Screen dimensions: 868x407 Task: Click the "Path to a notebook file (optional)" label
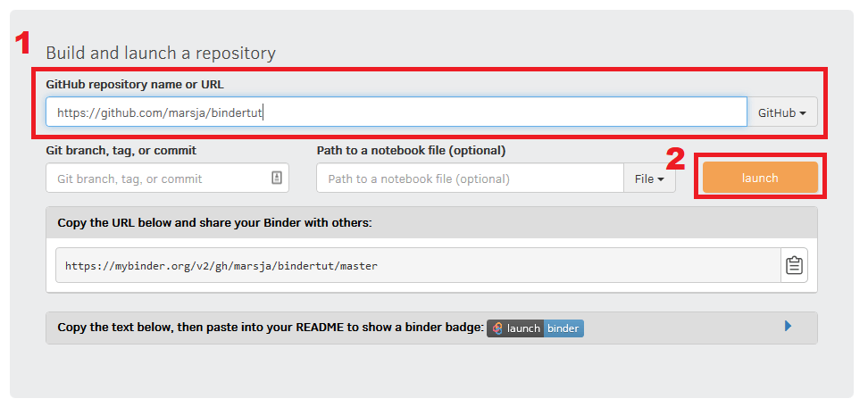point(411,151)
